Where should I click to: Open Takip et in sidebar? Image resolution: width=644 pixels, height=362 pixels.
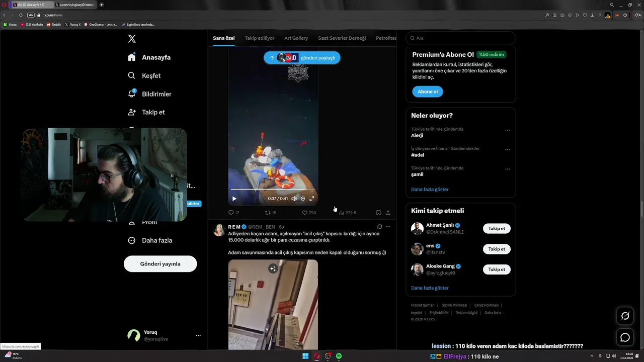pos(146,112)
